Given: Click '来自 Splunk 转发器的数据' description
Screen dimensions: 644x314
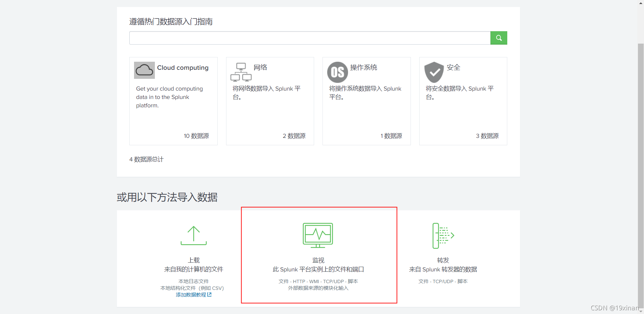Looking at the screenshot, I should [443, 269].
